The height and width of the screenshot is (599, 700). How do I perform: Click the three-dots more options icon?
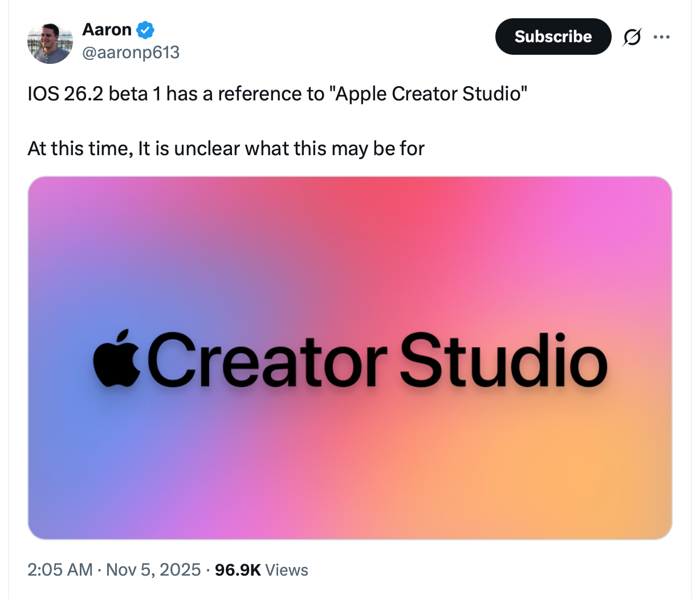pyautogui.click(x=662, y=36)
